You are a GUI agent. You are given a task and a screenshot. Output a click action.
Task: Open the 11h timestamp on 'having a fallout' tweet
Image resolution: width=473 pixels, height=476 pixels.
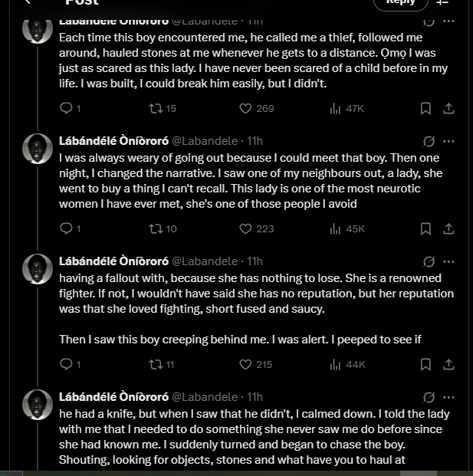pos(255,261)
